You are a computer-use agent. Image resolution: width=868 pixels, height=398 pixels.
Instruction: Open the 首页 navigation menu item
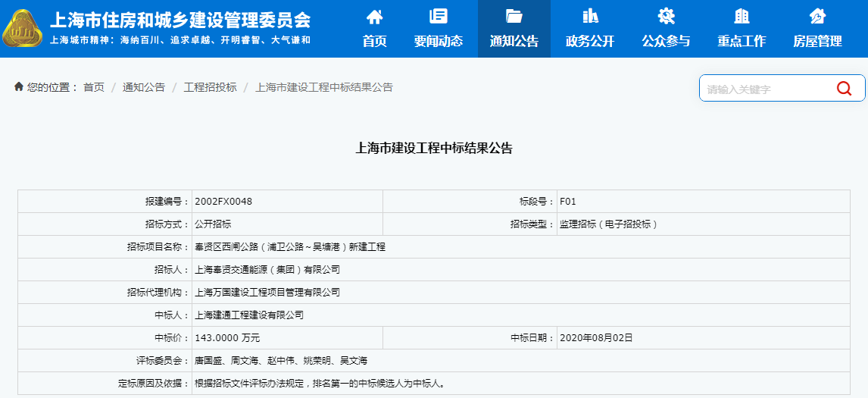[x=374, y=41]
